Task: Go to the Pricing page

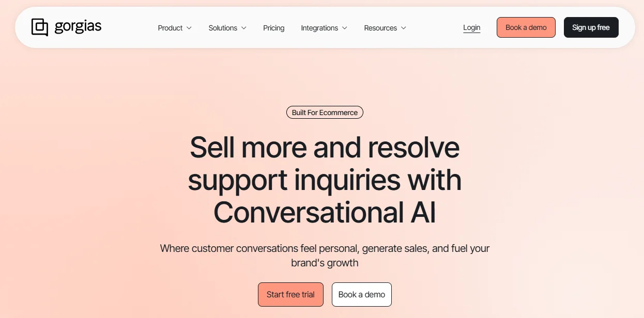Action: click(273, 28)
